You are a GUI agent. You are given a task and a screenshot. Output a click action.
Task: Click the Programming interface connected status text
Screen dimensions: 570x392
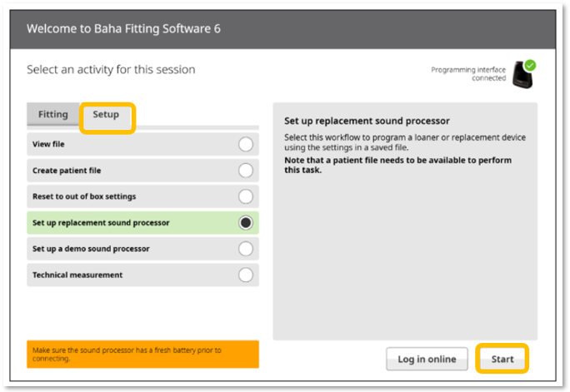tap(468, 74)
